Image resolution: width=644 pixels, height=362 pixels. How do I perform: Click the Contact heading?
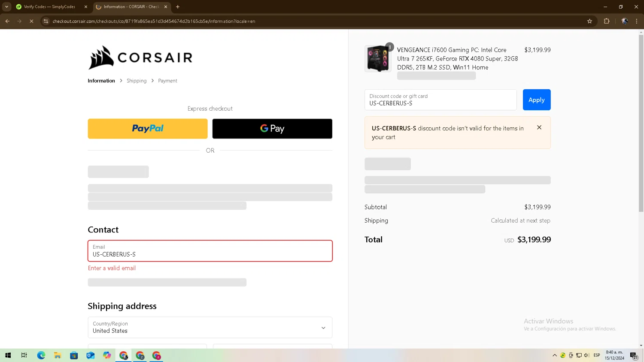coord(103,230)
